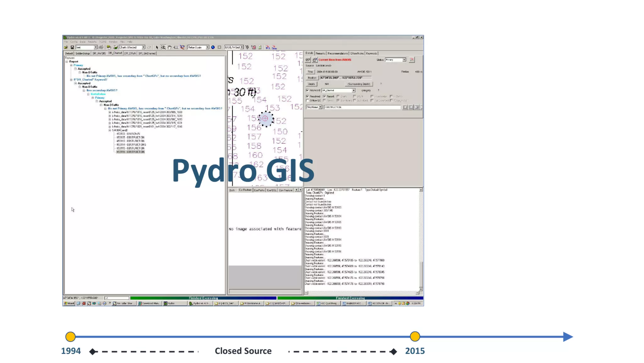Uncheck the Report checkbox
644x363 pixels.
(x=325, y=96)
